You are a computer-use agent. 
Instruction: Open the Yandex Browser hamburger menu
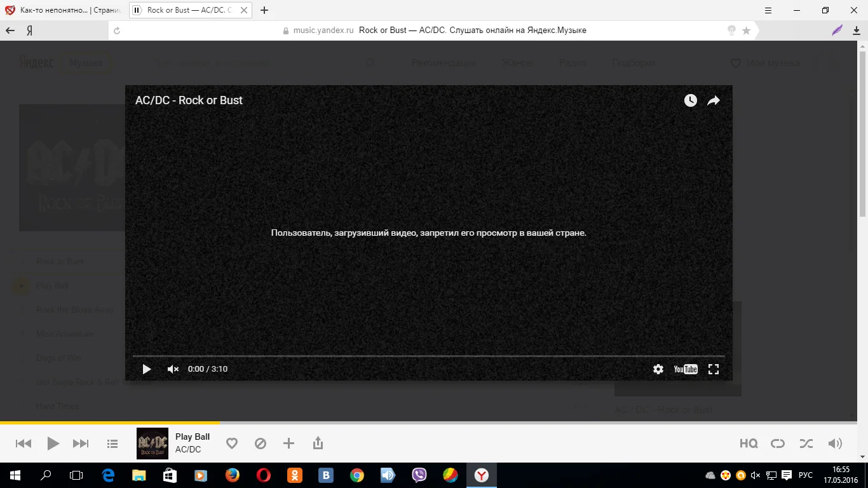tap(768, 10)
